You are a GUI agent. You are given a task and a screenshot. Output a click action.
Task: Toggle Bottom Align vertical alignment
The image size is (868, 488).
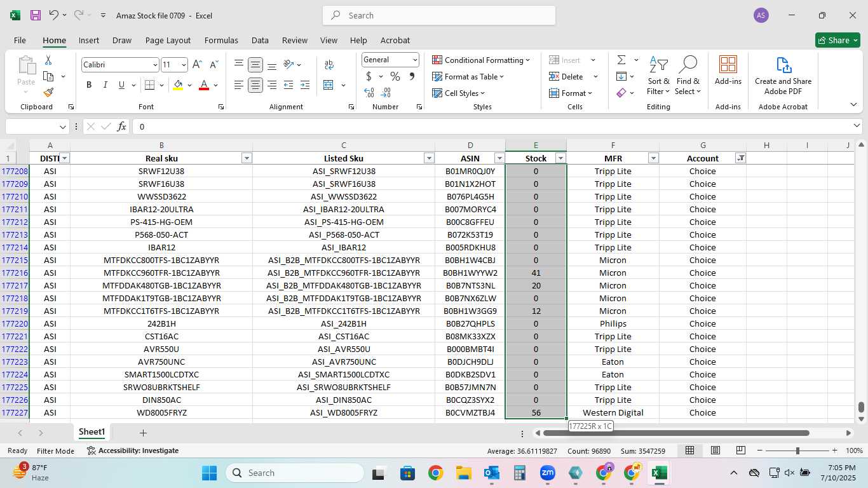272,65
